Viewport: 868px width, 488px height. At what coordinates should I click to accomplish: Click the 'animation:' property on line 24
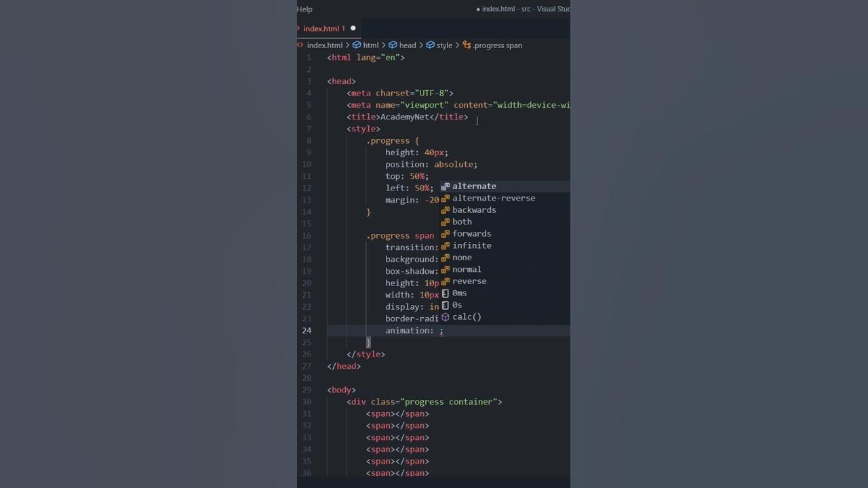409,331
